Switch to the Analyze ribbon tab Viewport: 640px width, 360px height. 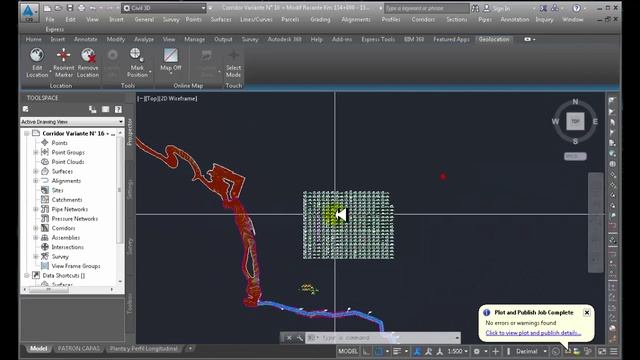[144, 39]
